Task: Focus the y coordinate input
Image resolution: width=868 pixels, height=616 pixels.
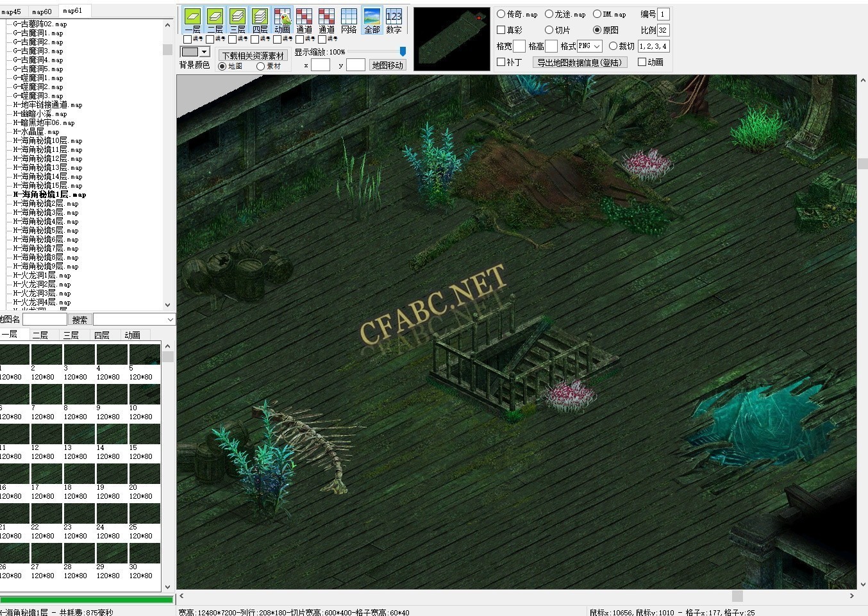Action: coord(356,65)
